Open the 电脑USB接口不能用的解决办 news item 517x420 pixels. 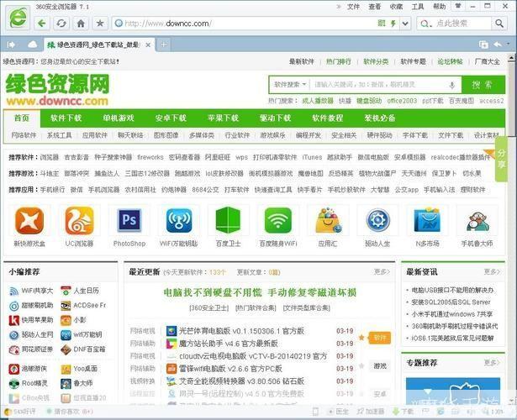[452, 290]
